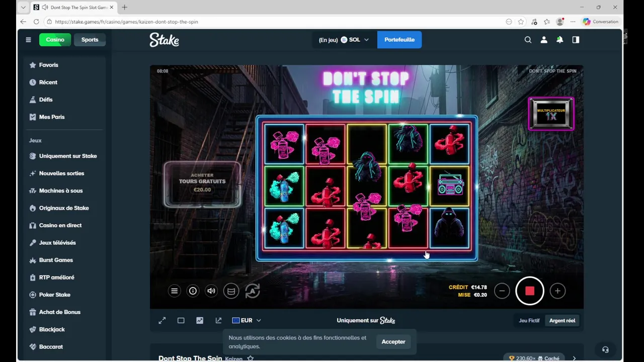Open live stats chart icon
Viewport: 644px width, 362px height.
click(x=200, y=320)
